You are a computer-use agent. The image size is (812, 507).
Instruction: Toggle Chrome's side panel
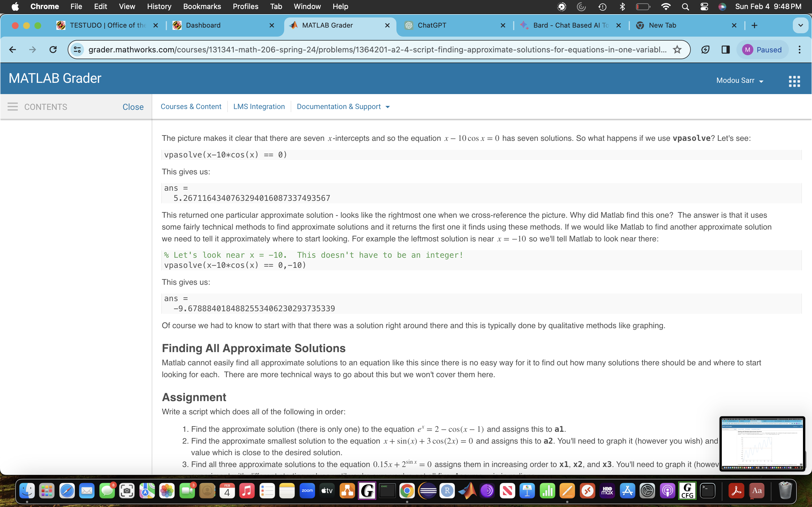pos(725,49)
